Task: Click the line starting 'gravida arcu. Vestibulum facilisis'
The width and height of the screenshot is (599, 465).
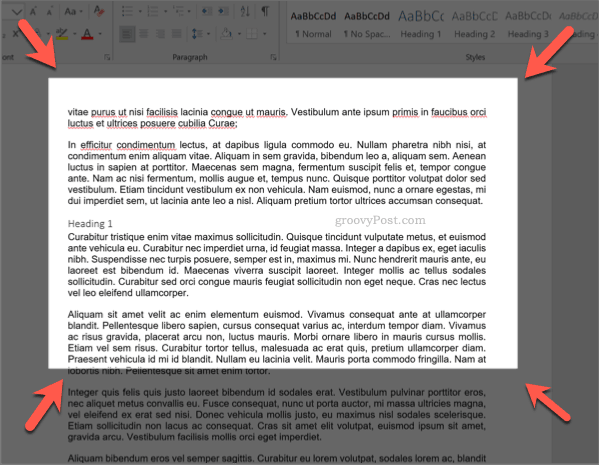Action: pyautogui.click(x=194, y=437)
